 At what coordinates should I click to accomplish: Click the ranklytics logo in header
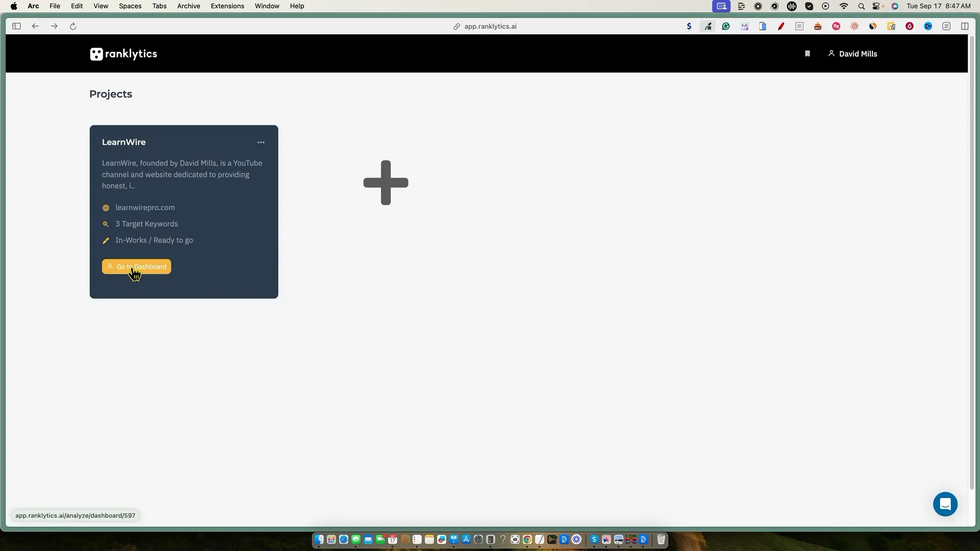tap(124, 54)
